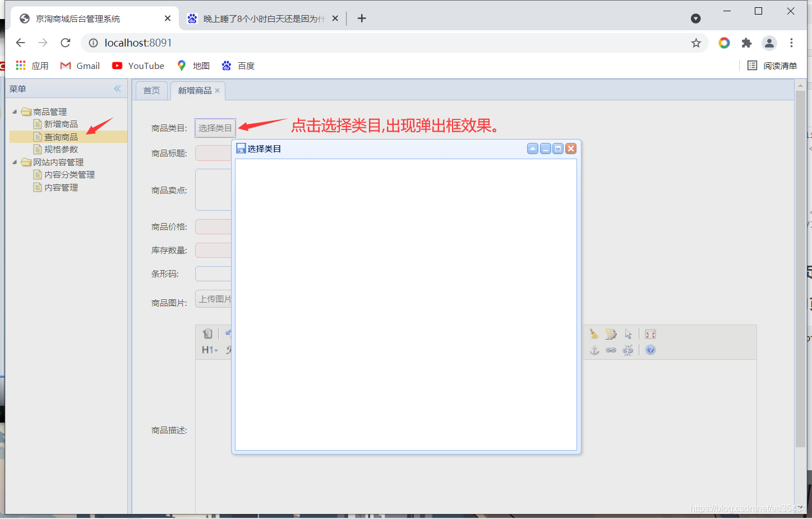This screenshot has width=812, height=519.
Task: Click the save icon in 选择类目 title bar
Action: coord(241,149)
